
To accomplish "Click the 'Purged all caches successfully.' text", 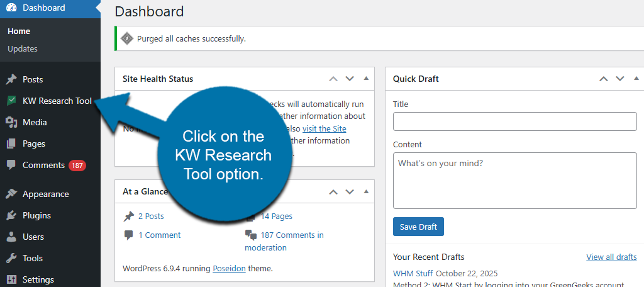I will point(191,39).
